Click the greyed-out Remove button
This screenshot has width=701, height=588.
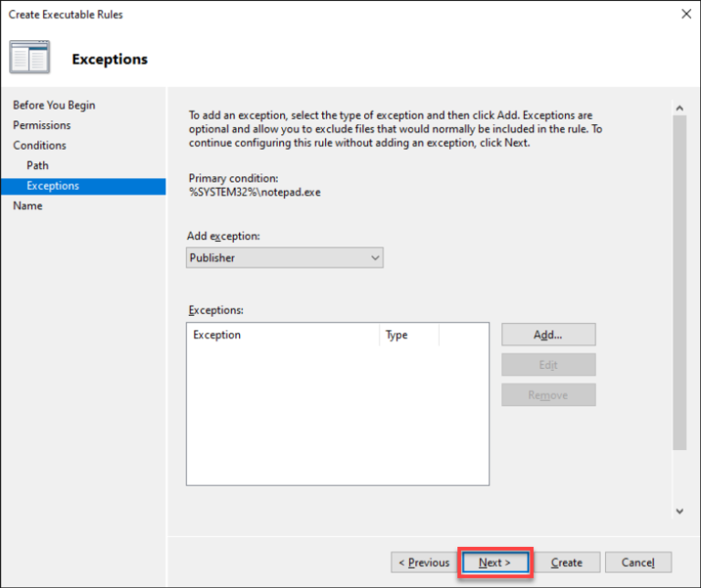(548, 395)
